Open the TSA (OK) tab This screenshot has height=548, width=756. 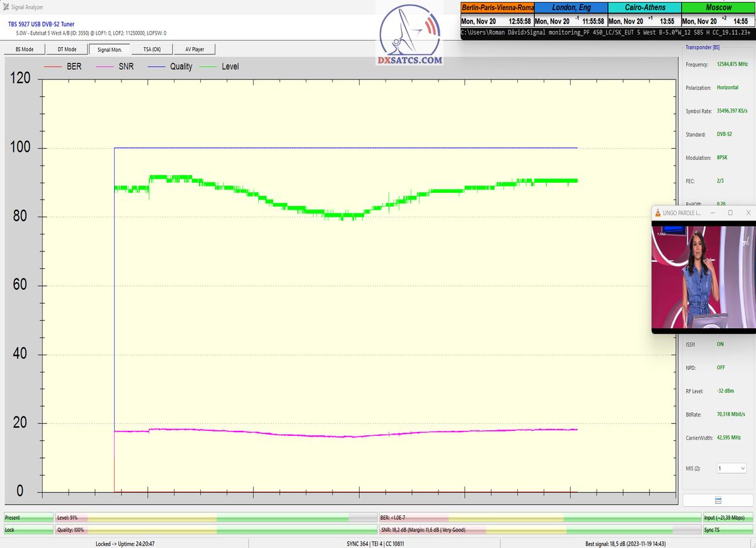point(152,49)
